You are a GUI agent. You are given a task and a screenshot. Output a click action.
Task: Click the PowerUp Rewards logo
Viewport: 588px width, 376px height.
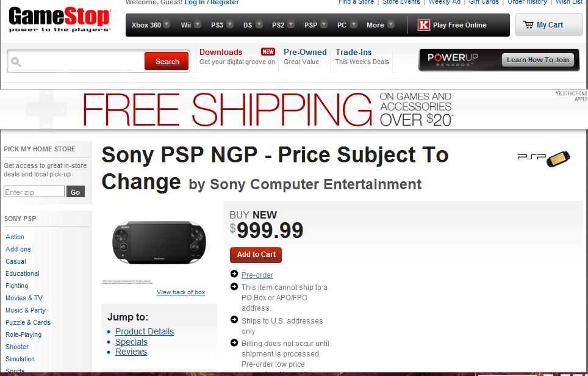[x=453, y=60]
